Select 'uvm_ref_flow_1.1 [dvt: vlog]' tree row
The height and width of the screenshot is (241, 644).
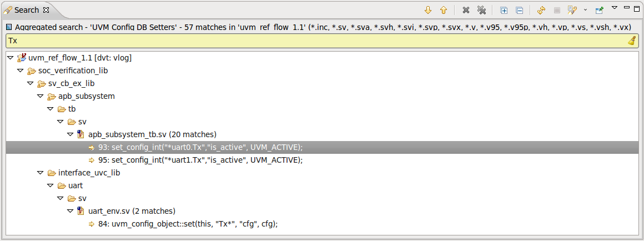(80, 58)
